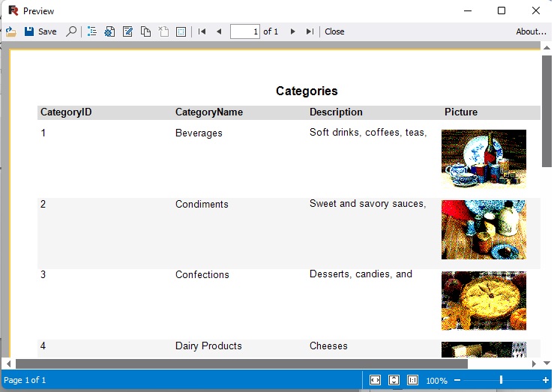Viewport: 554px width, 392px height.
Task: Open page settings icon with gear
Action: [109, 31]
